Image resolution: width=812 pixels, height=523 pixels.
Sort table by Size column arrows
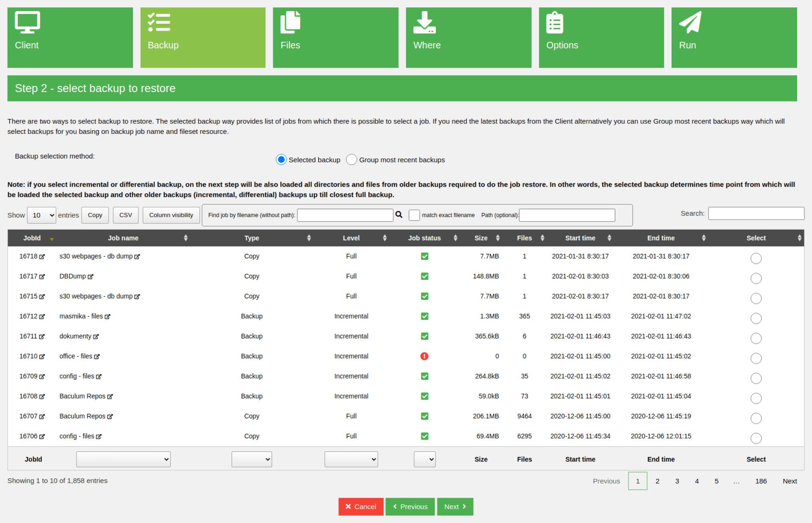tap(498, 238)
